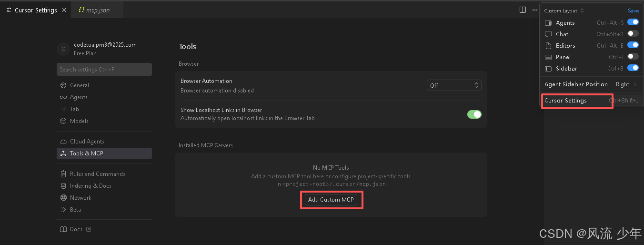Click the No MCP Tools message

click(331, 168)
